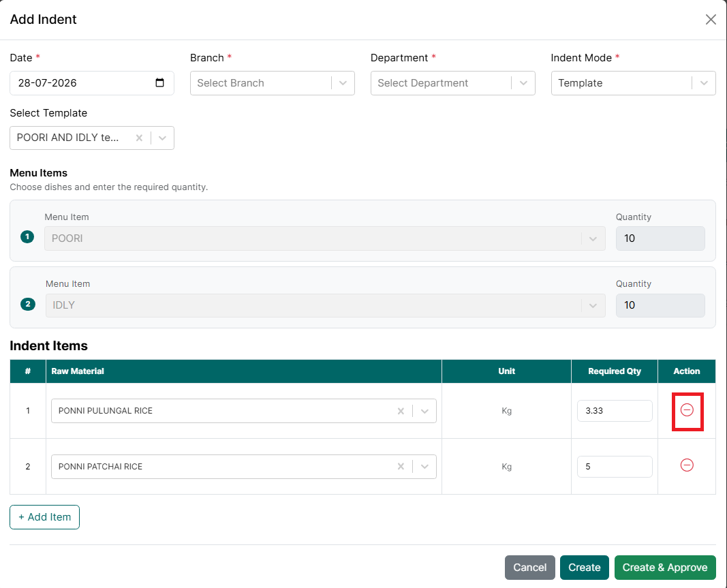
Task: Close the Add Indent dialog
Action: point(711,20)
